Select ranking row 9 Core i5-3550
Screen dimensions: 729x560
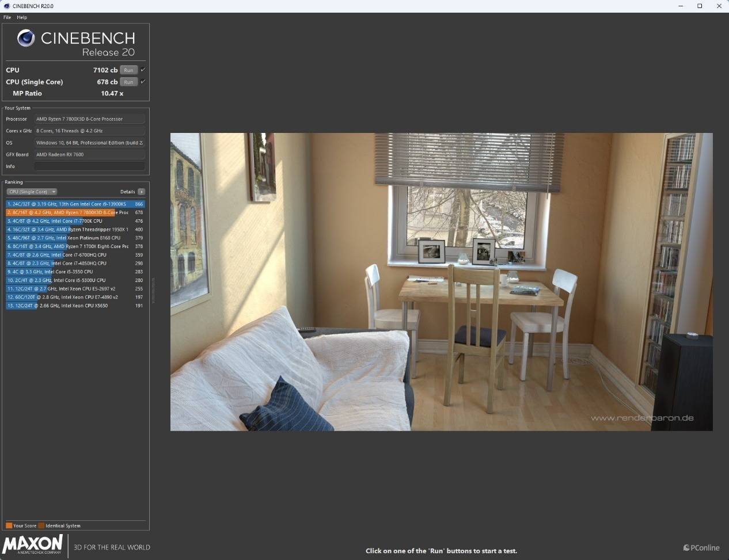(x=75, y=272)
